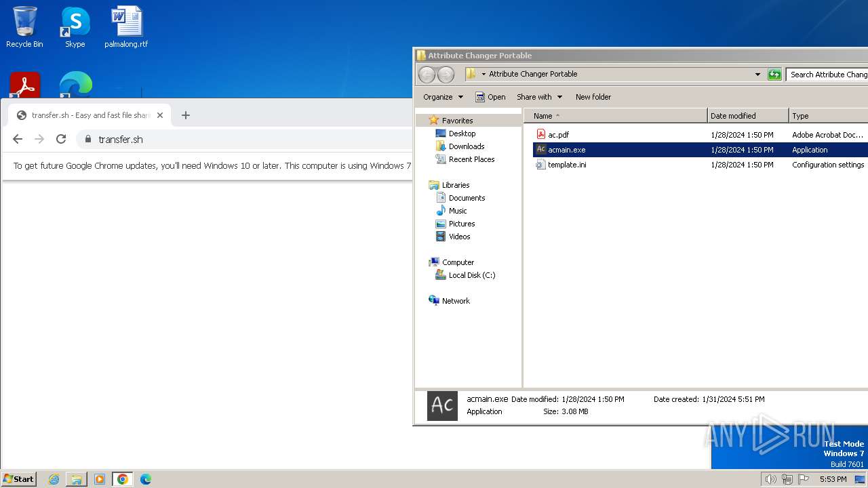Viewport: 868px width, 488px height.
Task: Open the Music library
Action: (x=458, y=211)
